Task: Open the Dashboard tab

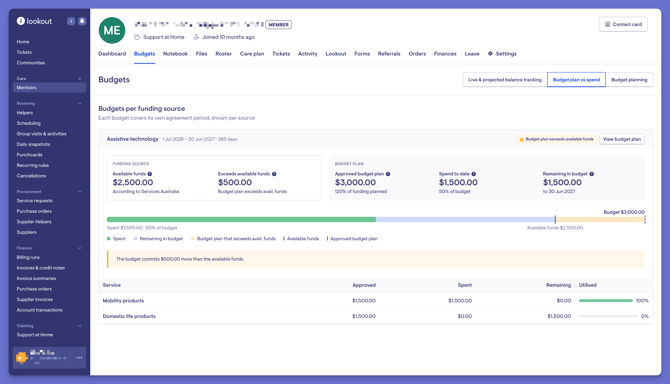Action: [112, 54]
